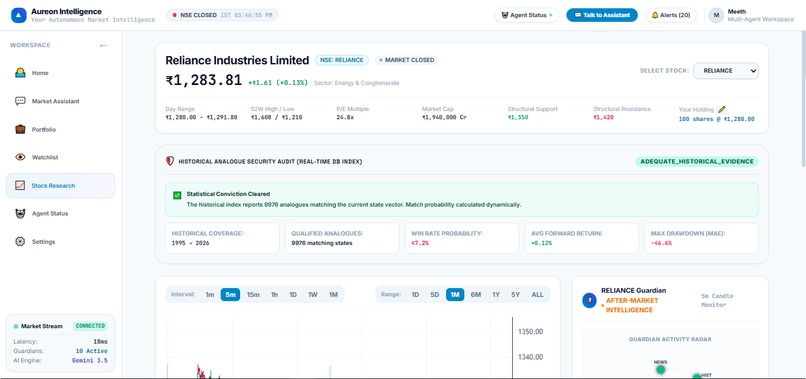Click Structural Support value ₹1,350
The image size is (806, 379).
518,118
